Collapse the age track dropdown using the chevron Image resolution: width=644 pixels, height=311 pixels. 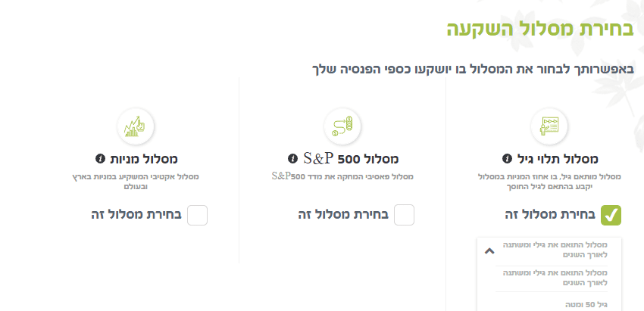click(489, 250)
